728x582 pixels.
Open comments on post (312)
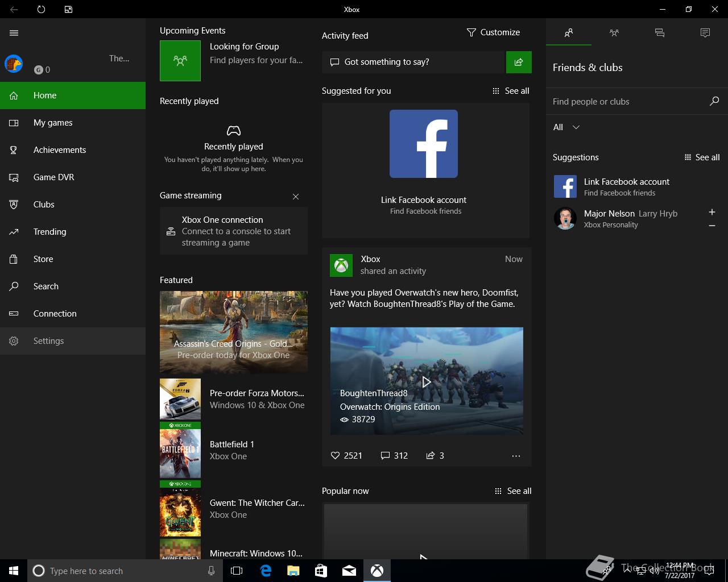coord(394,456)
